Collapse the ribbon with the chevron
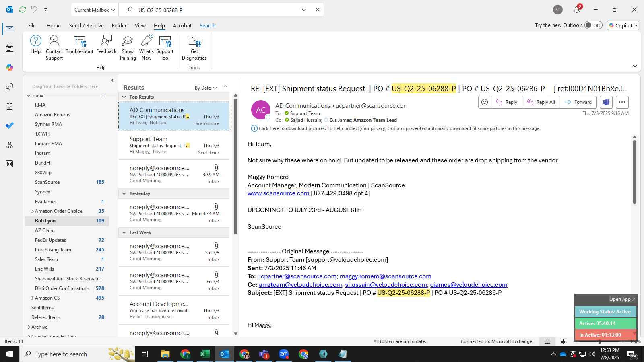Image resolution: width=644 pixels, height=362 pixels. (635, 66)
